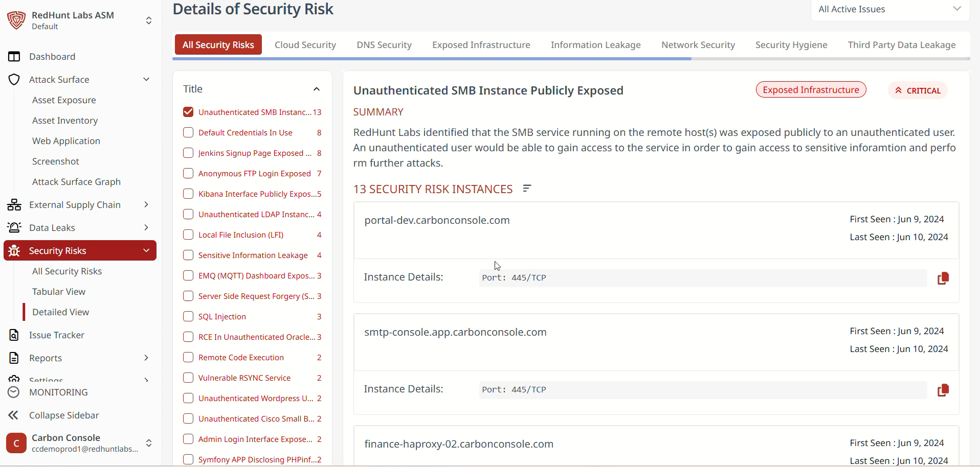Viewport: 980px width, 467px height.
Task: Check Local File Inclusion (LFI)
Action: (188, 235)
